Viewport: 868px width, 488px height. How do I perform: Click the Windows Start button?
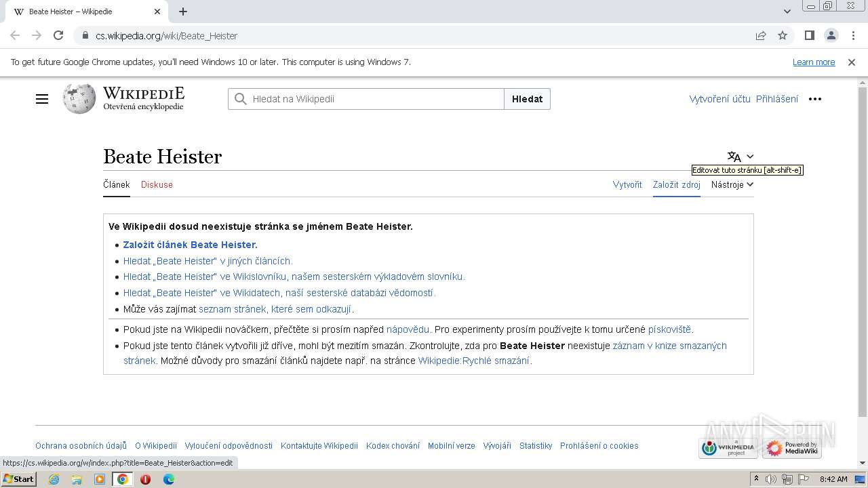pyautogui.click(x=18, y=479)
